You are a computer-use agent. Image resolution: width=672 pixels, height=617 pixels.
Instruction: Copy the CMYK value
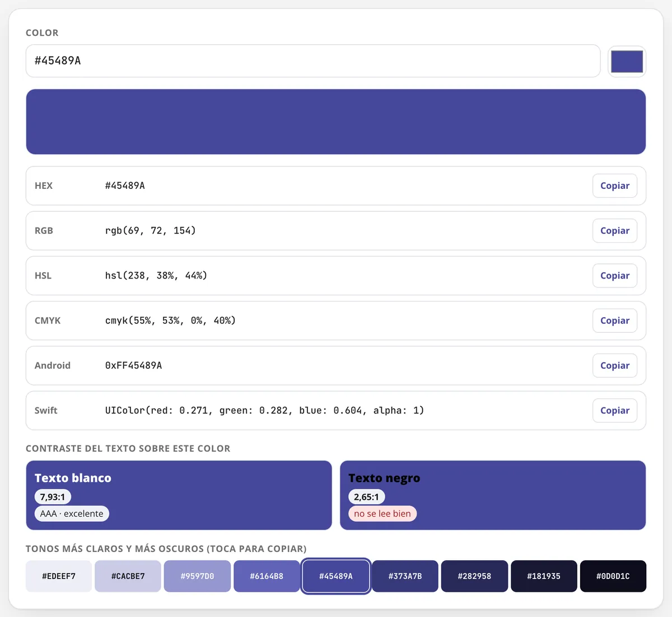615,321
